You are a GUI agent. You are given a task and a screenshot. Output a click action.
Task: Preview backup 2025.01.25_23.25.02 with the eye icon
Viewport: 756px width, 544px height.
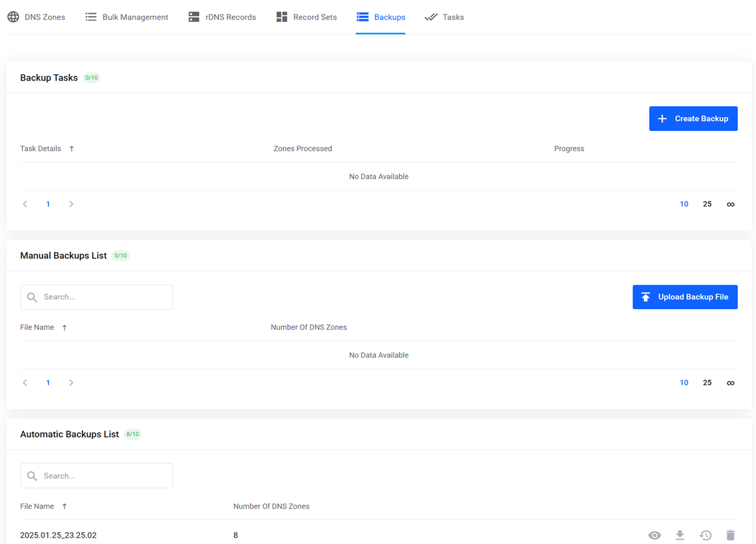tap(655, 535)
